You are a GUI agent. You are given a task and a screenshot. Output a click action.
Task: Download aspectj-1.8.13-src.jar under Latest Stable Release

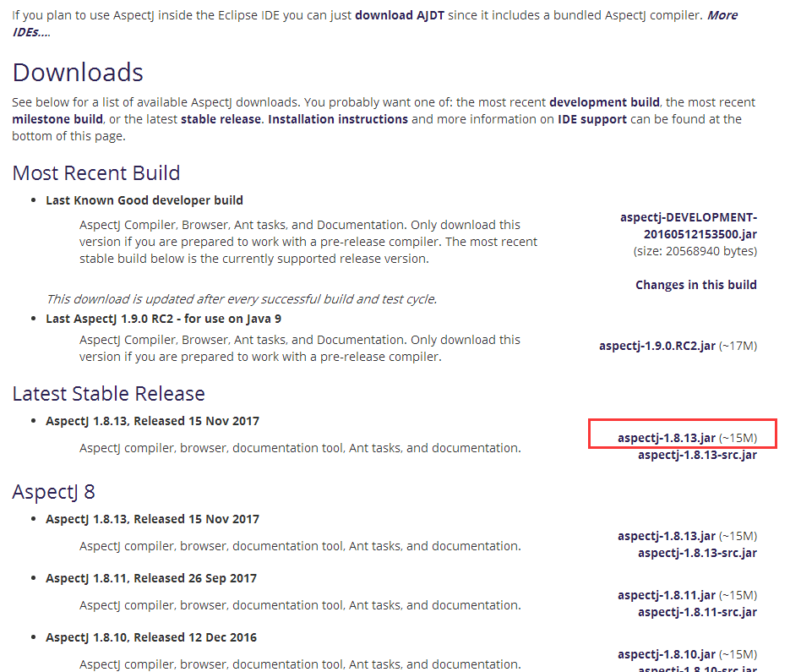tap(697, 455)
